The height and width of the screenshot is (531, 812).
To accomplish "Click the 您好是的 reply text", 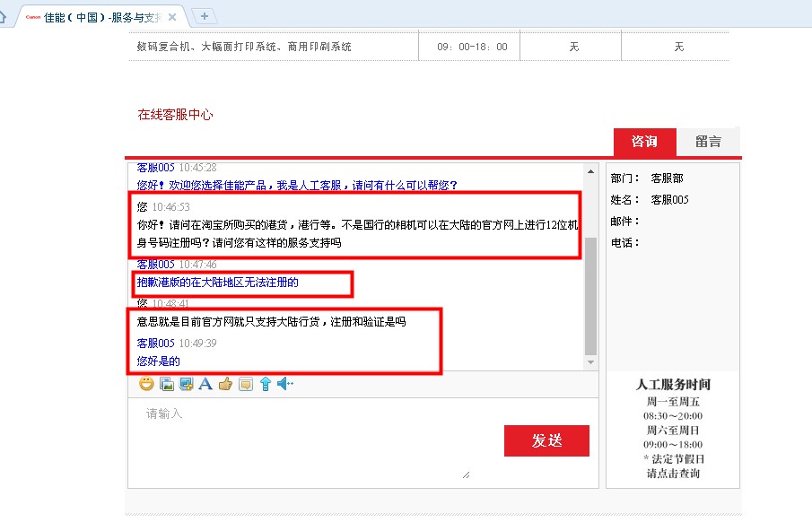I will (158, 361).
